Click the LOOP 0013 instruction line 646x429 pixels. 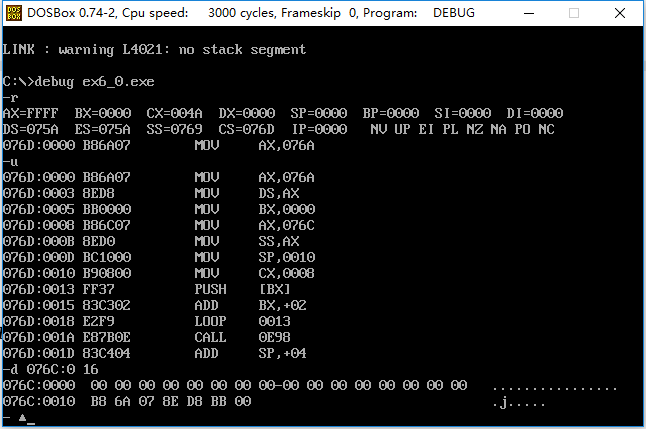click(147, 321)
